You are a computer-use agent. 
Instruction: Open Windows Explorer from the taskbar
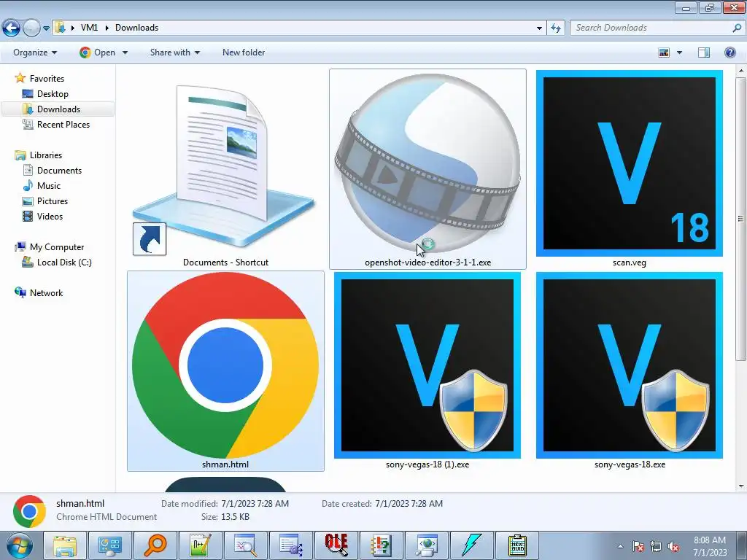[x=65, y=545]
